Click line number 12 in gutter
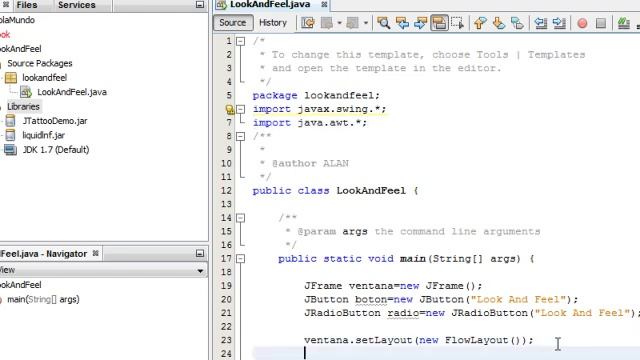 tap(226, 191)
